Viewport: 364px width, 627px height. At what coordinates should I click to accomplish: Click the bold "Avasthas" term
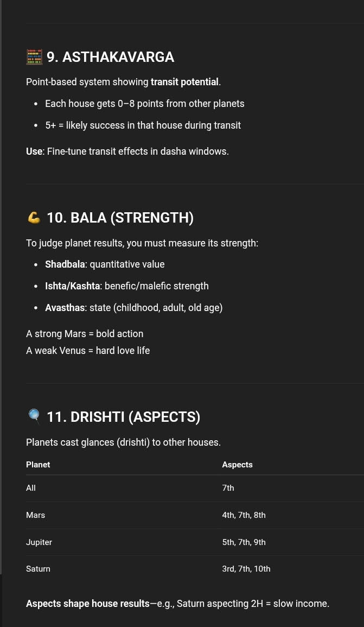(65, 308)
